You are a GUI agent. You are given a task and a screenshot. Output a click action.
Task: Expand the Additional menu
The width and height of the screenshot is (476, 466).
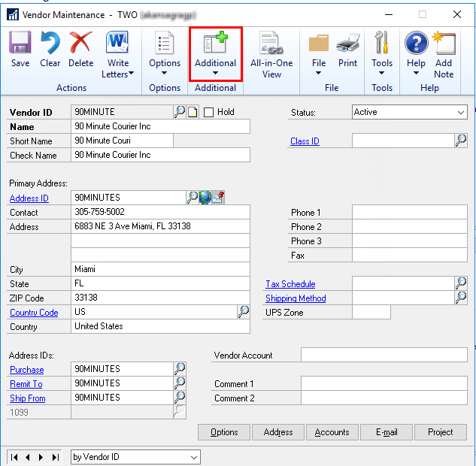(215, 54)
